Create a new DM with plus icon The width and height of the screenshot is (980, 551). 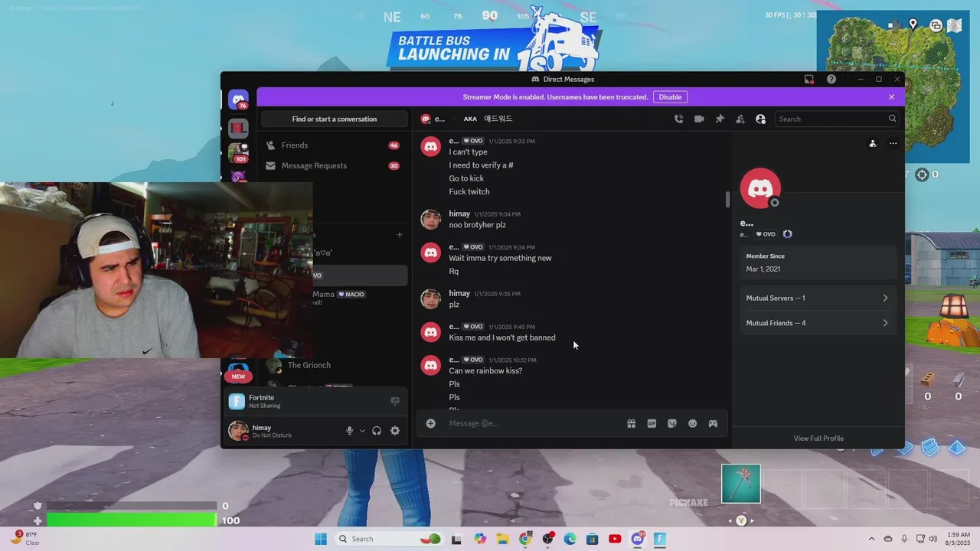399,235
